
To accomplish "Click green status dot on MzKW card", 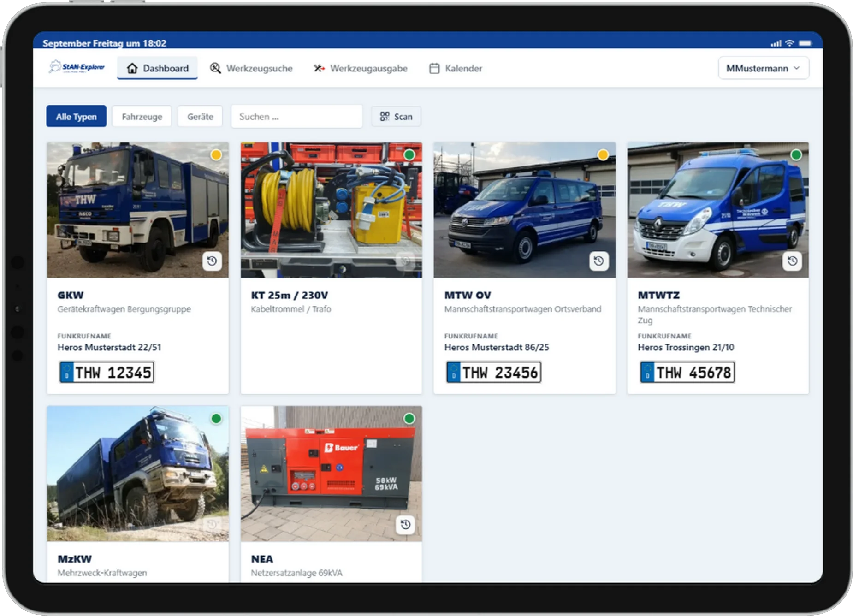I will pyautogui.click(x=216, y=419).
